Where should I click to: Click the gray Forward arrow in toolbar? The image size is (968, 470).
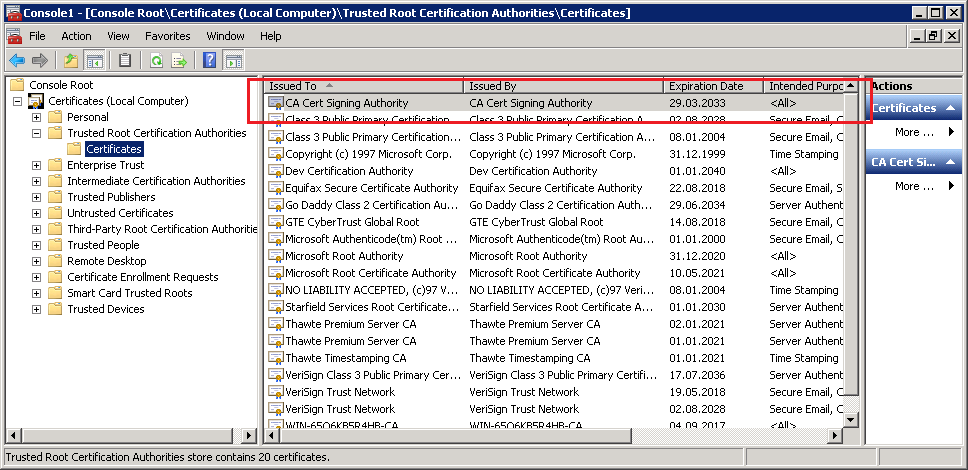click(x=40, y=60)
